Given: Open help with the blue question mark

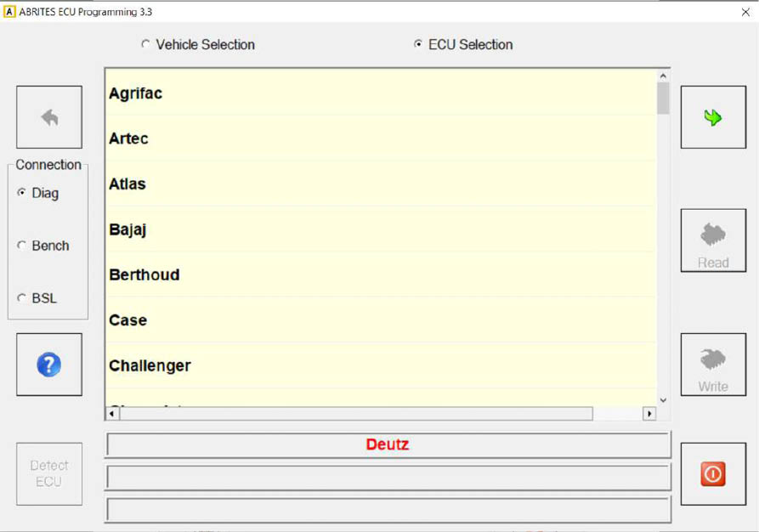Looking at the screenshot, I should point(49,365).
